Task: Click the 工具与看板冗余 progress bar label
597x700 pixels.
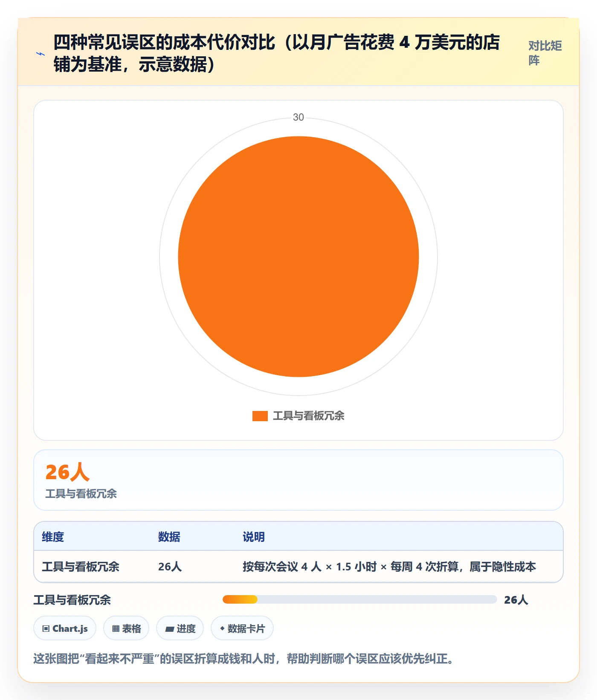Action: [72, 600]
